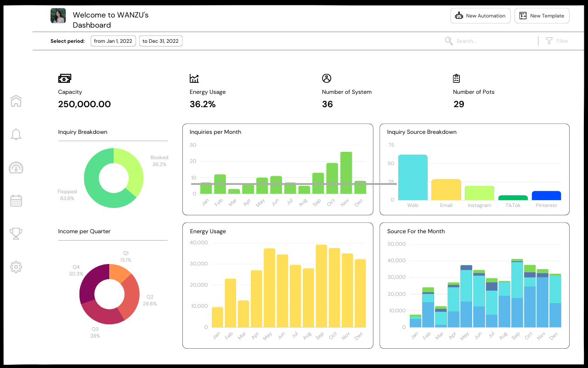Click the Capacity cash icon
The image size is (588, 368).
(x=65, y=78)
